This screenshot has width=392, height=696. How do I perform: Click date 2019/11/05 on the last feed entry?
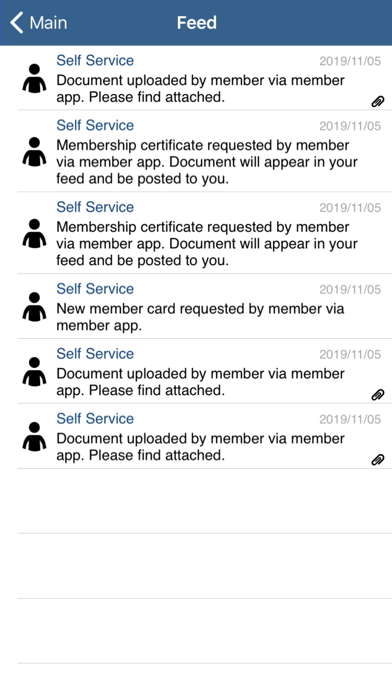click(350, 419)
